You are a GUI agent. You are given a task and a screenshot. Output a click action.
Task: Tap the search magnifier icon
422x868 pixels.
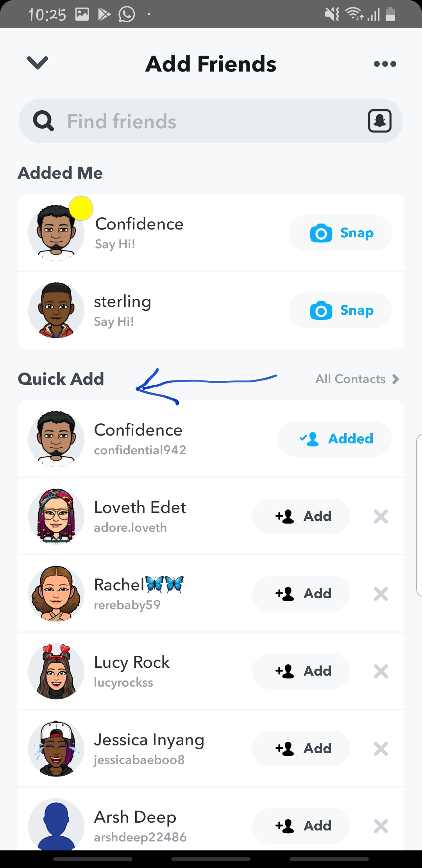43,121
